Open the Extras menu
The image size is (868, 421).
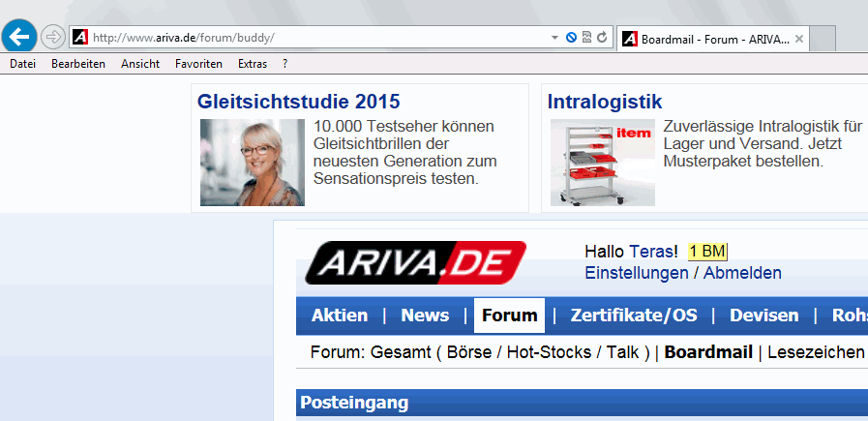(253, 64)
